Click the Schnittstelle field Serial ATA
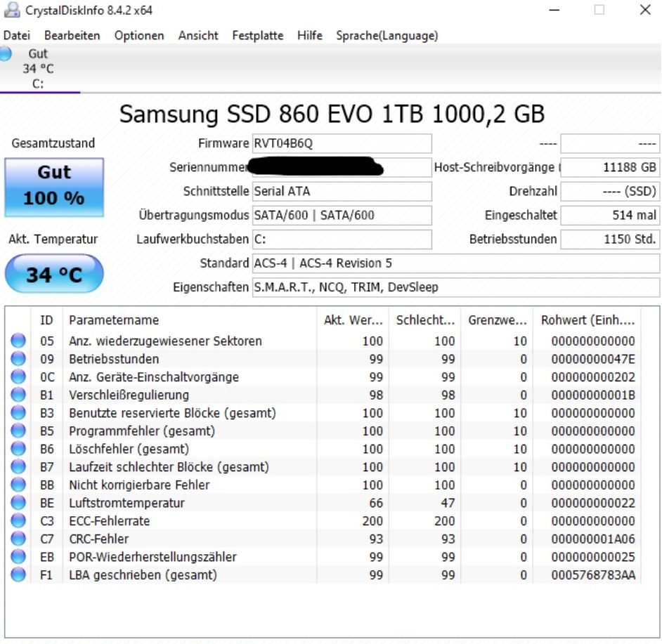The height and width of the screenshot is (644, 662). (342, 191)
